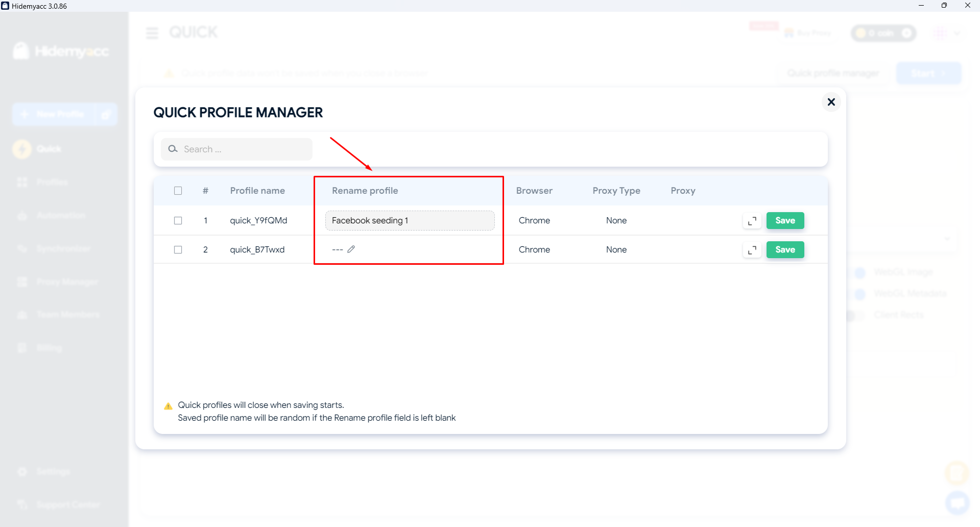Open the hamburger menu next to QUICK
The height and width of the screenshot is (527, 980).
click(152, 33)
